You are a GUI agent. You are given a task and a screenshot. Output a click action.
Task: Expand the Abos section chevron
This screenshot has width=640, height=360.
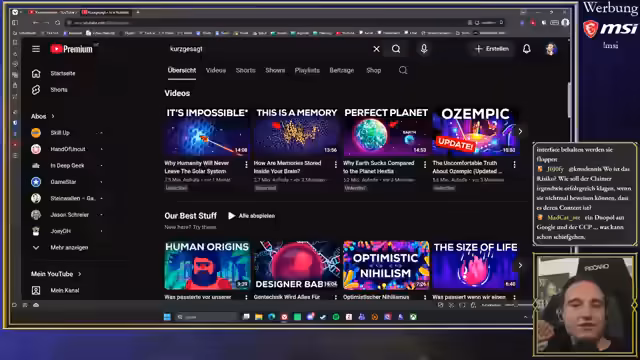53,116
